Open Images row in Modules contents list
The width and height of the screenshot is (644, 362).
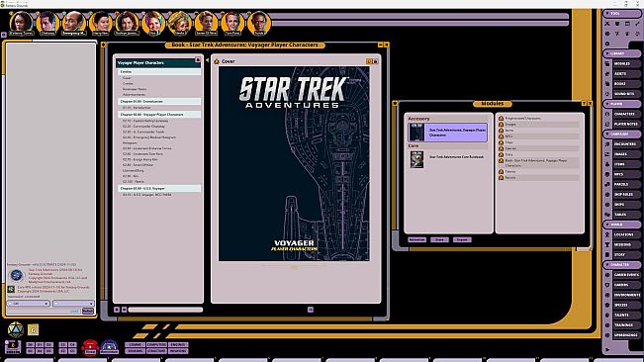click(538, 124)
